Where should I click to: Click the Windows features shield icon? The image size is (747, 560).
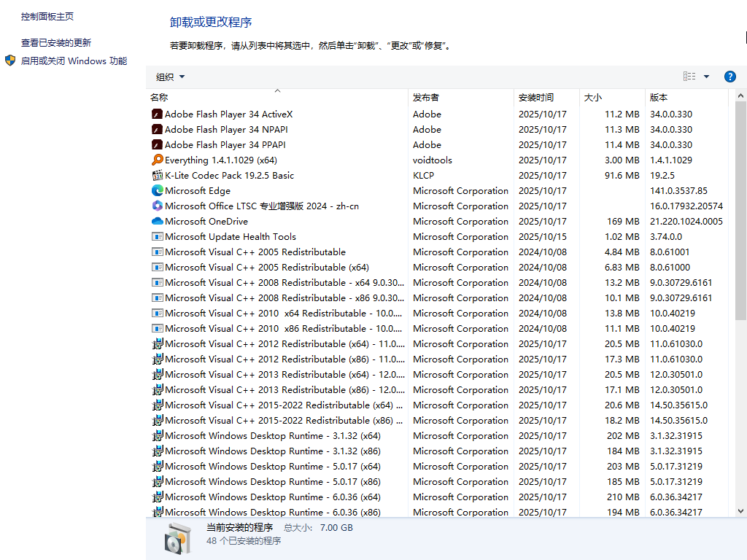10,61
